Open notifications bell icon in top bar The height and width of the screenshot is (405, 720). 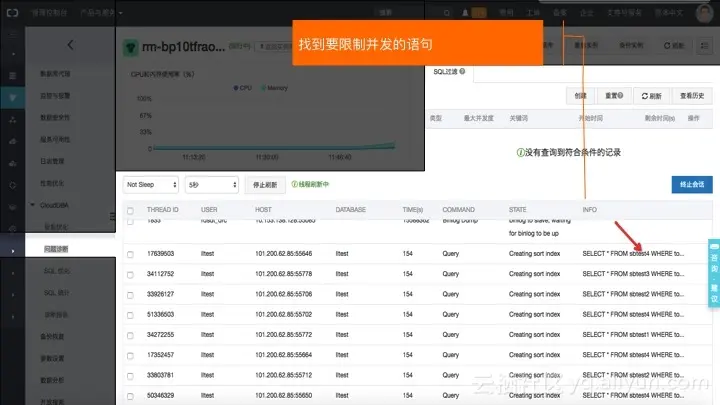465,13
